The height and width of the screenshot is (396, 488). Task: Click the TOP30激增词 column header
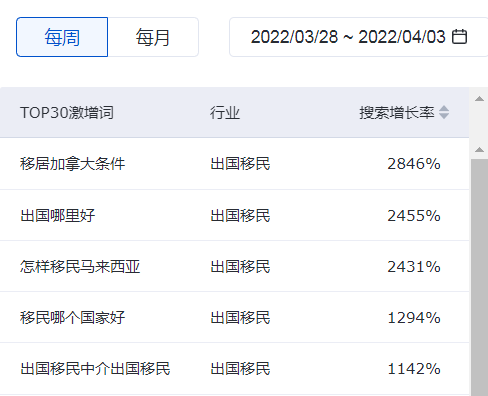pos(67,113)
